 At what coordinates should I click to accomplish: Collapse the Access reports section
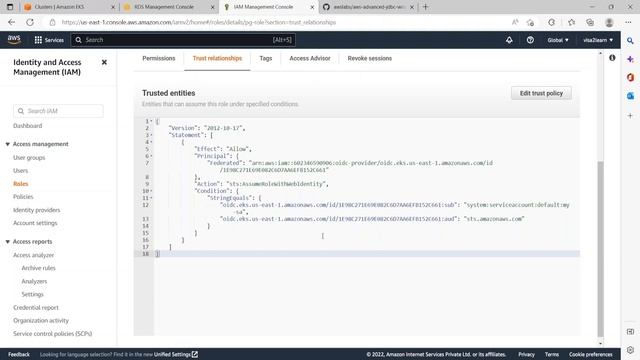[x=7, y=242]
